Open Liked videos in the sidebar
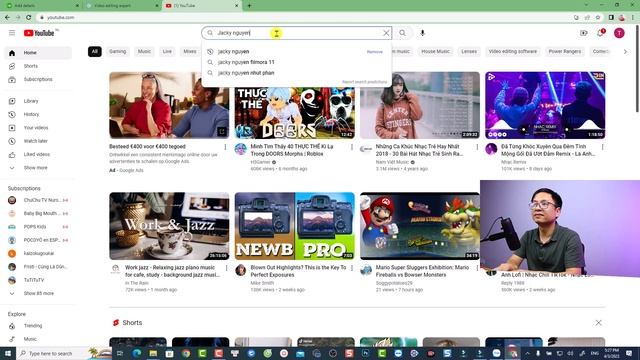The image size is (640, 360). pyautogui.click(x=38, y=154)
